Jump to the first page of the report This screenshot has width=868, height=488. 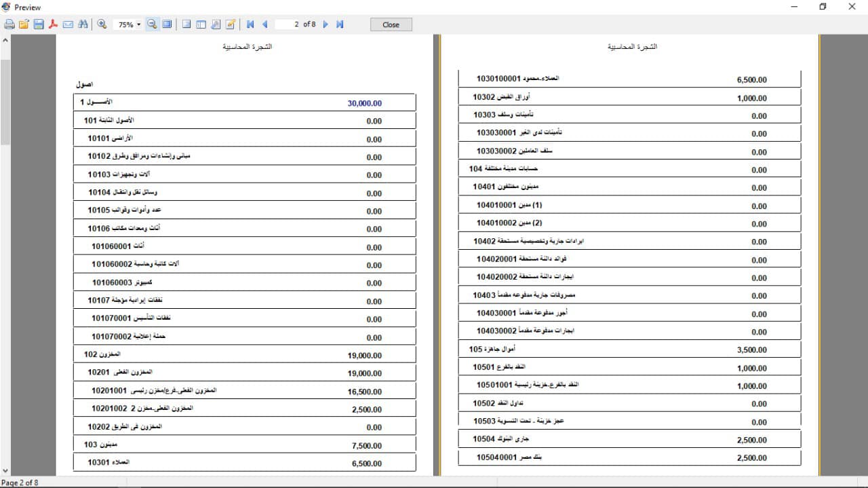250,24
